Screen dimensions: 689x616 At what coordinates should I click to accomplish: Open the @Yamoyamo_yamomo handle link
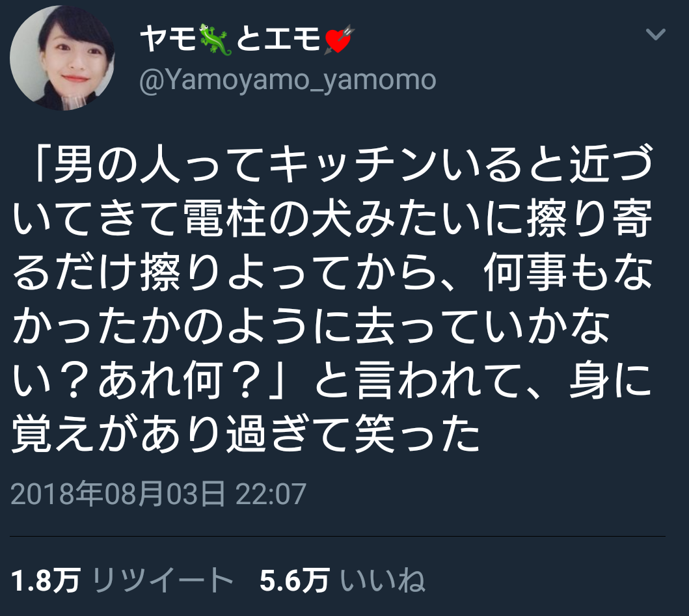tap(288, 80)
